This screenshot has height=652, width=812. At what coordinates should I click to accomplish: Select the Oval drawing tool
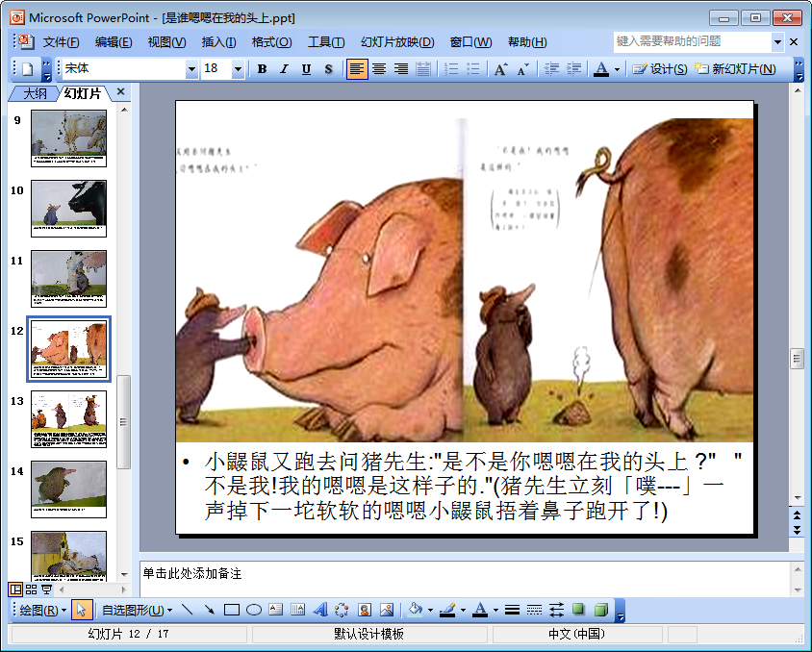pyautogui.click(x=254, y=610)
